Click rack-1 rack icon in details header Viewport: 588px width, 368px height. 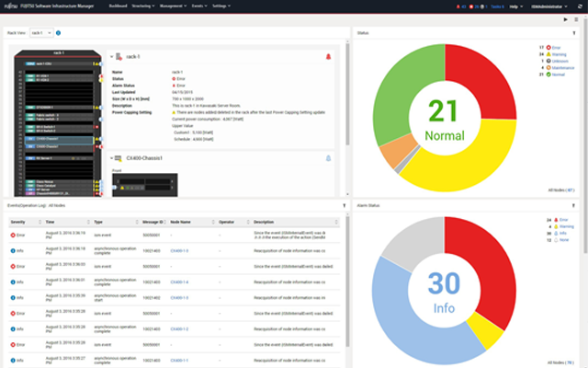[119, 57]
